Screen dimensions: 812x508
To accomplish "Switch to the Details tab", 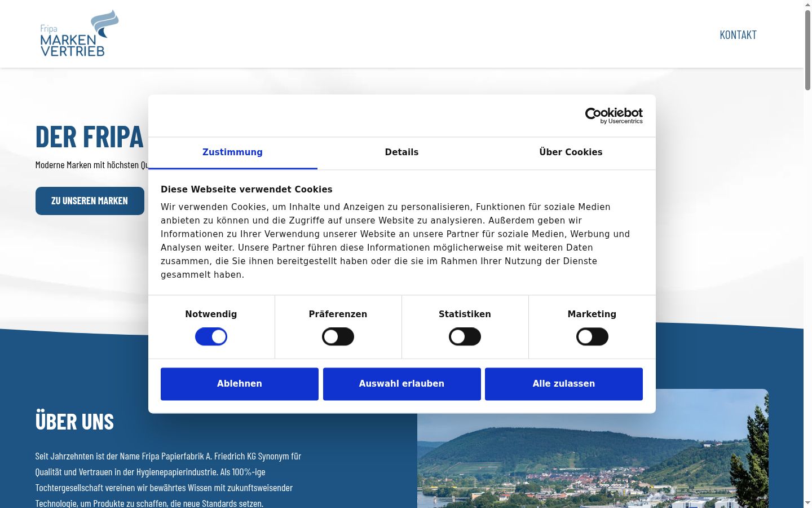I will coord(401,152).
